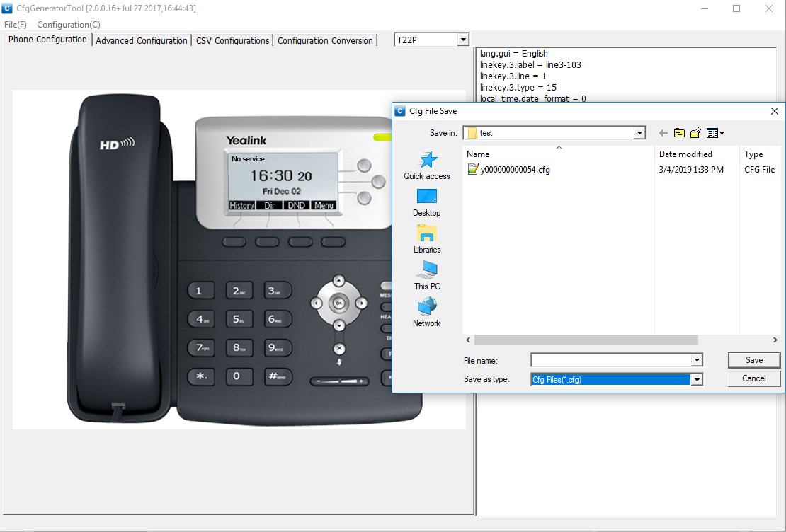Open the Configuration(C) menu
This screenshot has width=786, height=532.
69,25
